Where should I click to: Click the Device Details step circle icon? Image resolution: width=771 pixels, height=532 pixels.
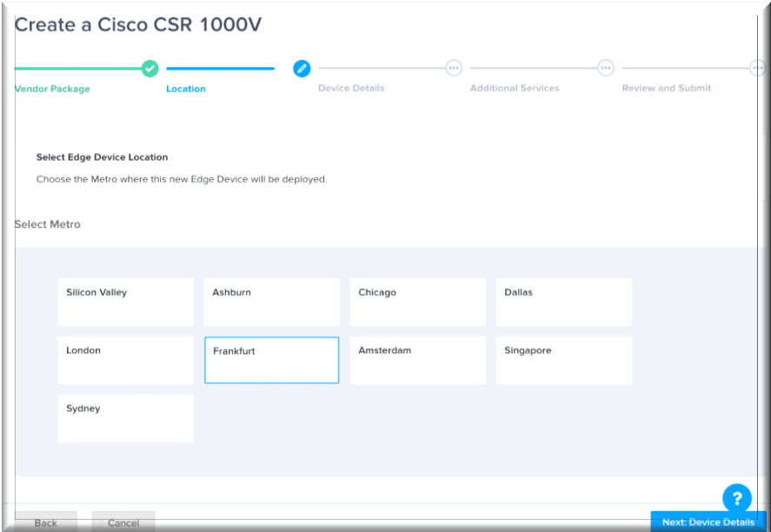click(453, 68)
